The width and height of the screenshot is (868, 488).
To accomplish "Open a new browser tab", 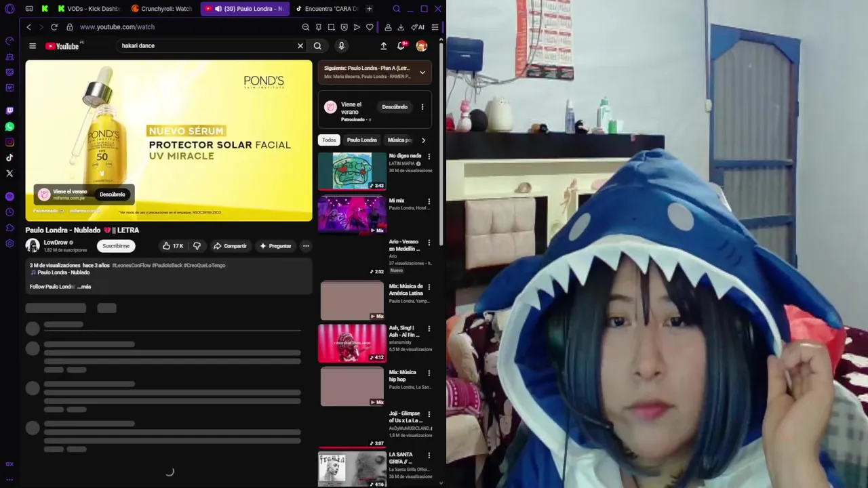I will (x=369, y=9).
